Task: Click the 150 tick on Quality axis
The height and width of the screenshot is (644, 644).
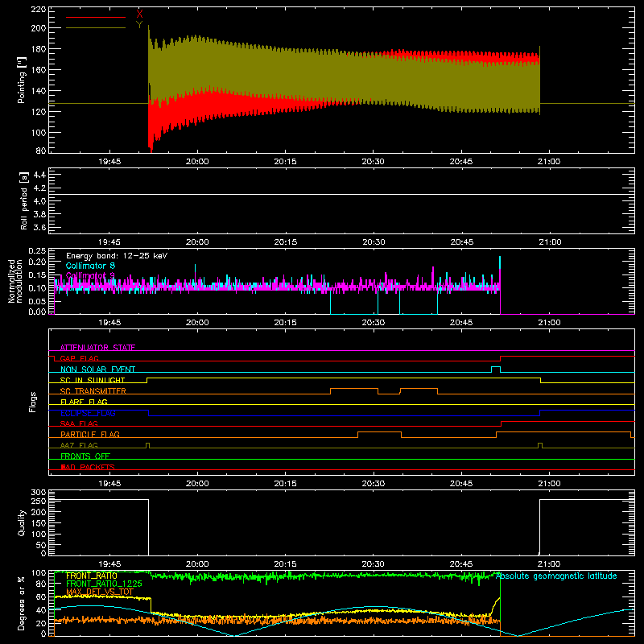Action: [39, 523]
